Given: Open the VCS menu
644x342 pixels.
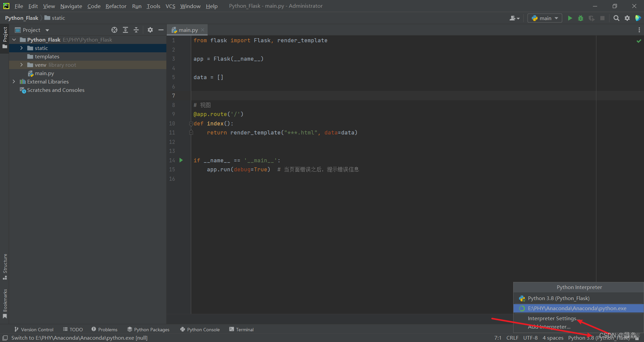Looking at the screenshot, I should click(170, 6).
